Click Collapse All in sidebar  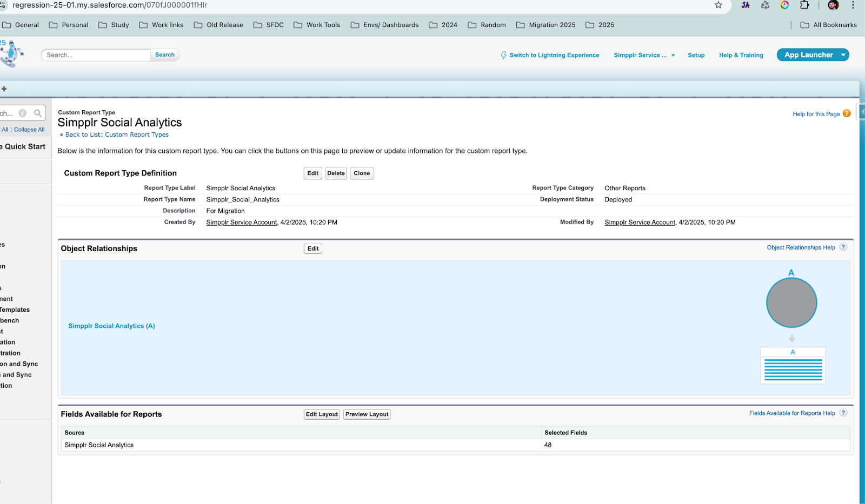[x=29, y=130]
